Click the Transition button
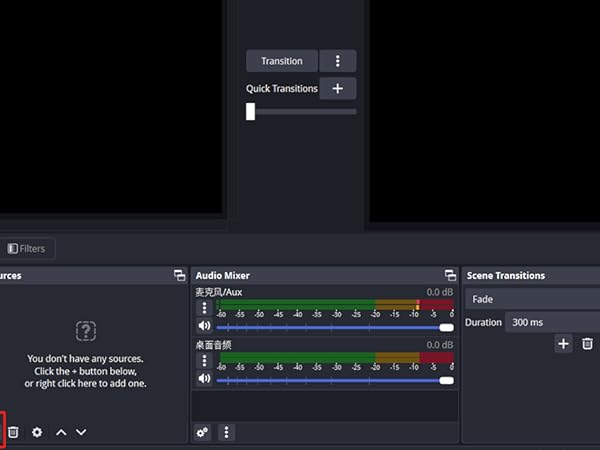This screenshot has height=450, width=600. tap(281, 61)
